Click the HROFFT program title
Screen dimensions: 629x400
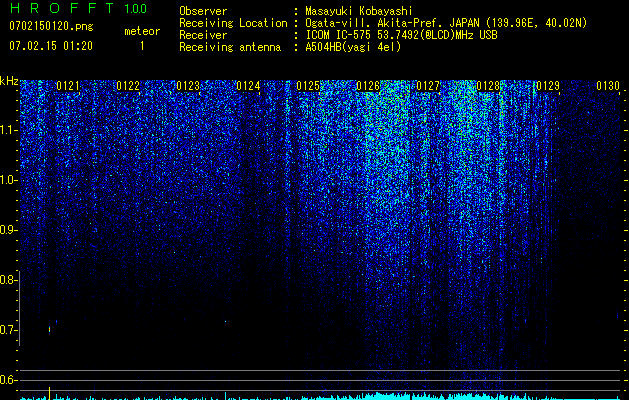(63, 8)
